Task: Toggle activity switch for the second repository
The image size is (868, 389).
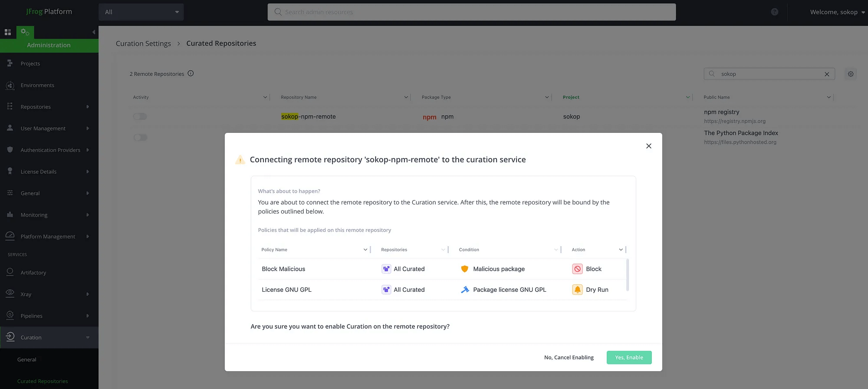Action: (140, 138)
